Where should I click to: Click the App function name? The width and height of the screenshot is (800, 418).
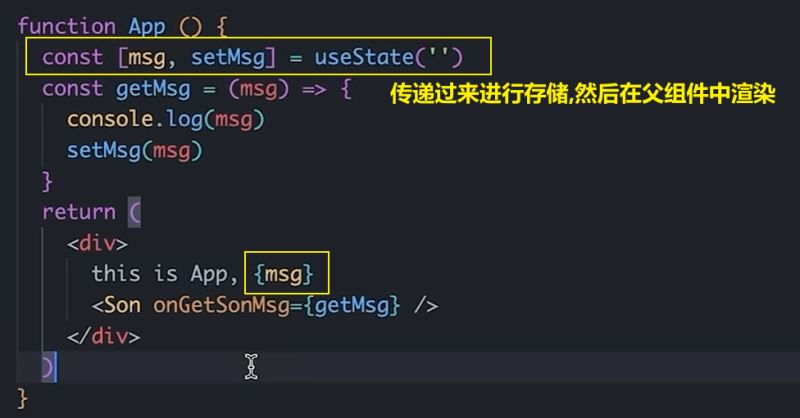tap(146, 26)
